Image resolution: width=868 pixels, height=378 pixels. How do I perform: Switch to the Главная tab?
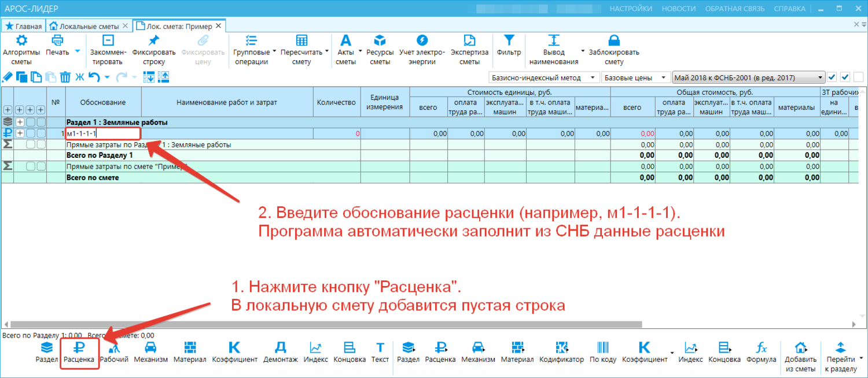coord(24,26)
